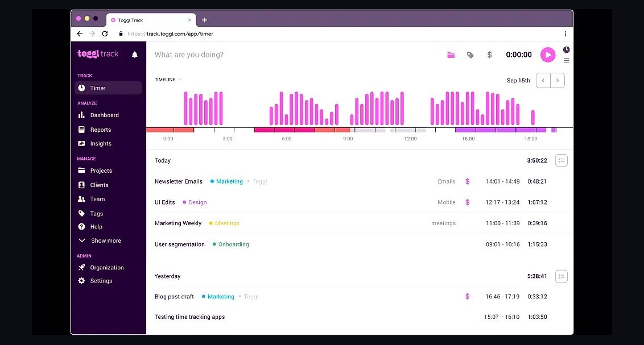Screen dimensions: 644x345
Task: Click the Organization rocket icon
Action: point(82,268)
